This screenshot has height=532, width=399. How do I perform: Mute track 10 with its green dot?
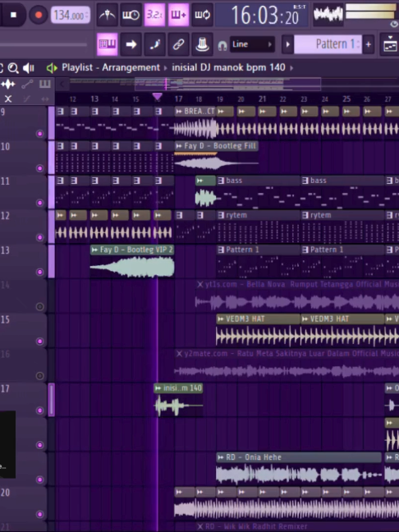[x=39, y=168]
